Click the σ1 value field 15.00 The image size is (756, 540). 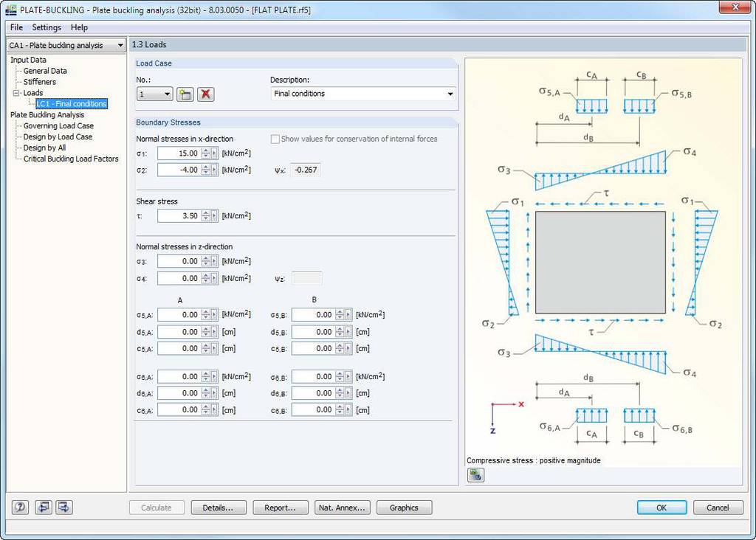point(179,153)
